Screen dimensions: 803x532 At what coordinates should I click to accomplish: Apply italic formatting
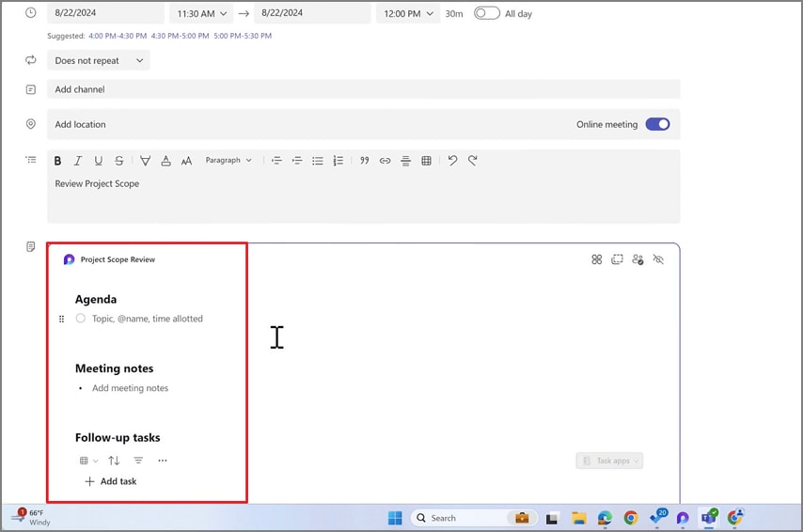click(78, 161)
